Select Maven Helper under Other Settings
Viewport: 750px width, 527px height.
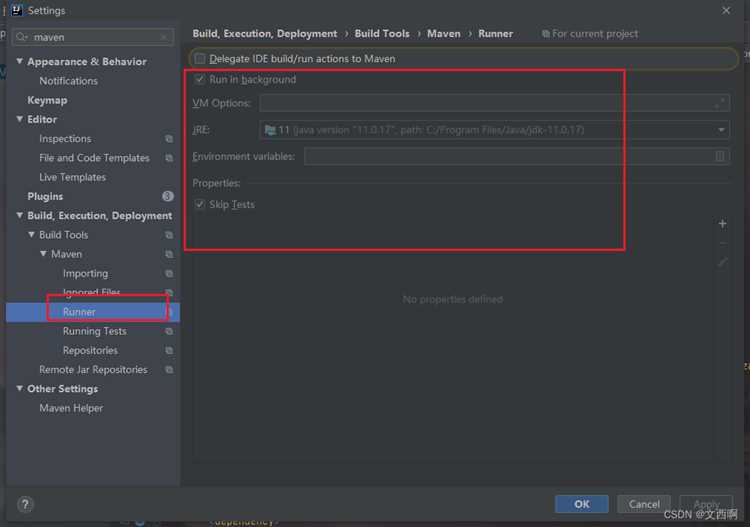71,408
